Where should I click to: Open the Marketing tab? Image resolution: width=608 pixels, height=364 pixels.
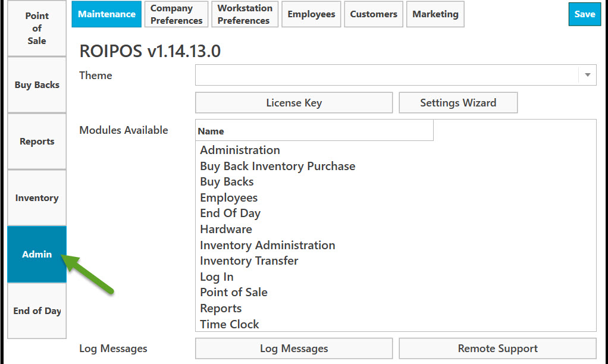click(435, 14)
